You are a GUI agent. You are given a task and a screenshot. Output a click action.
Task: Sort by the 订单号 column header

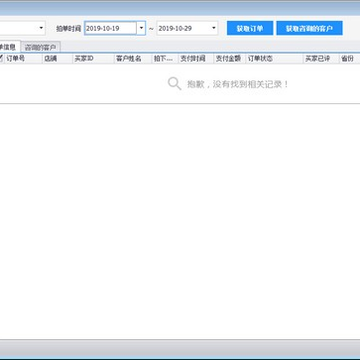(23, 59)
